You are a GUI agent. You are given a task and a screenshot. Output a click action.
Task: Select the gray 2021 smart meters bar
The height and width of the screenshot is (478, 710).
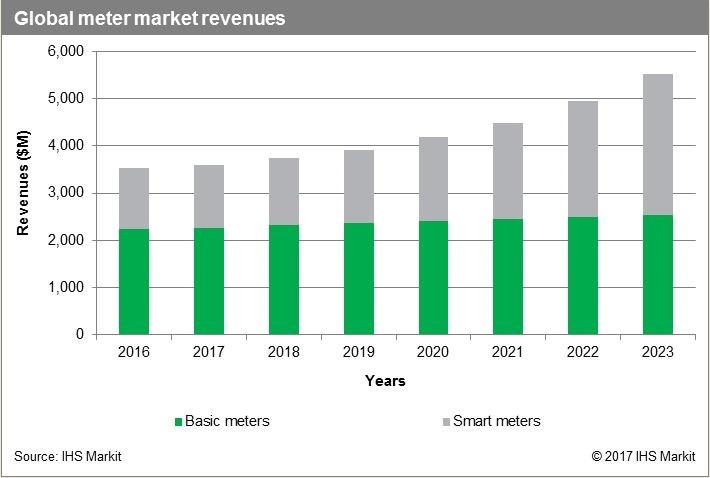tap(508, 171)
